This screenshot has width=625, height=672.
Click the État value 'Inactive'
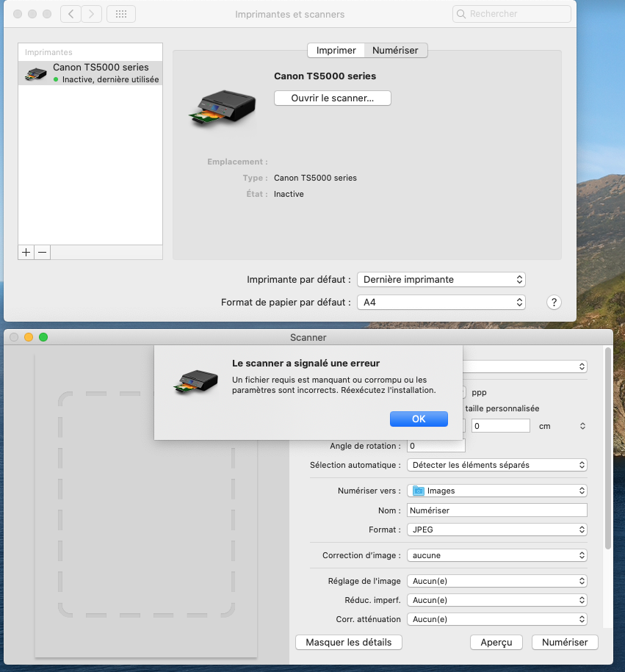tap(289, 194)
